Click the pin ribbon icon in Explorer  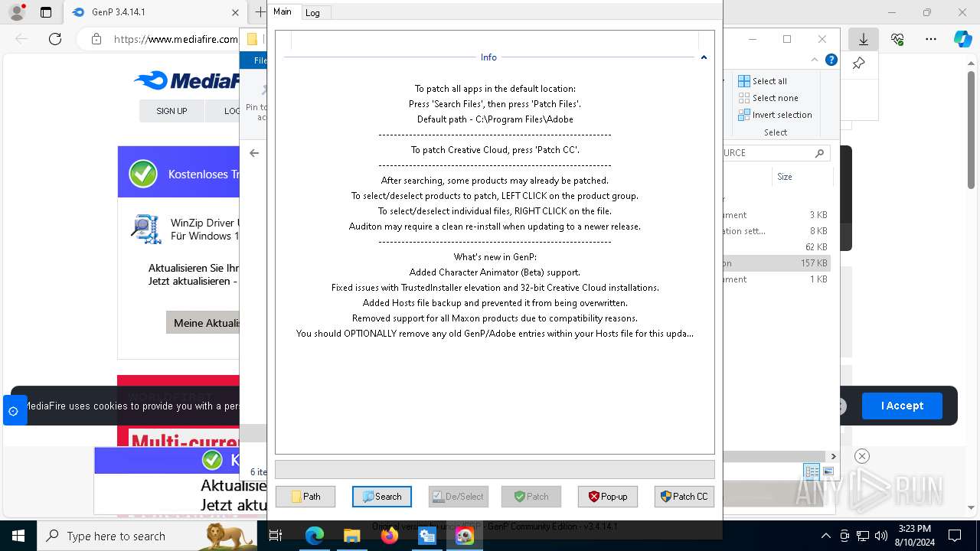click(858, 64)
